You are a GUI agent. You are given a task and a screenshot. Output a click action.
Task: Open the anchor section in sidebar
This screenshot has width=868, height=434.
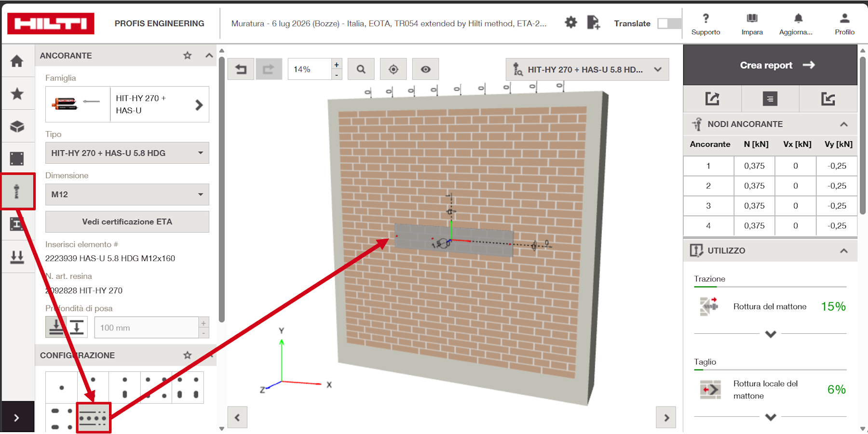coord(18,191)
